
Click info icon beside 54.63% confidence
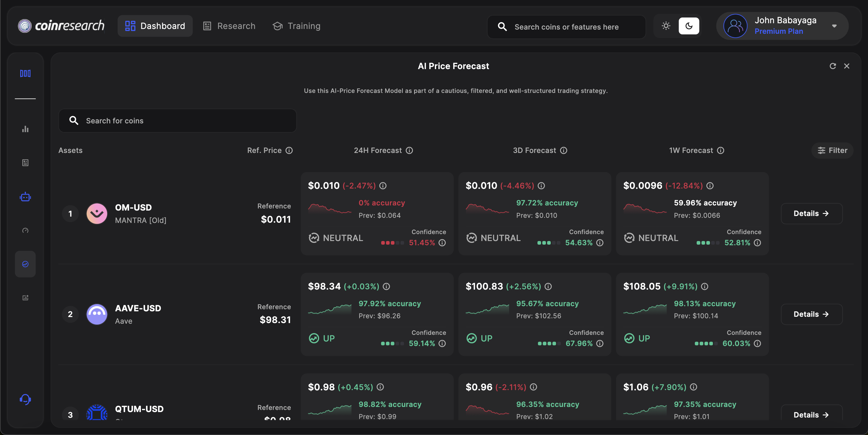click(600, 243)
